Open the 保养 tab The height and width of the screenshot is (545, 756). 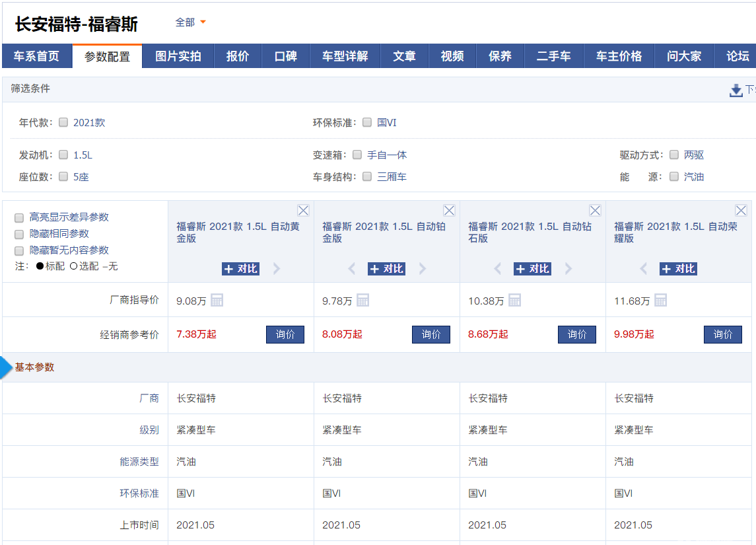[x=500, y=56]
